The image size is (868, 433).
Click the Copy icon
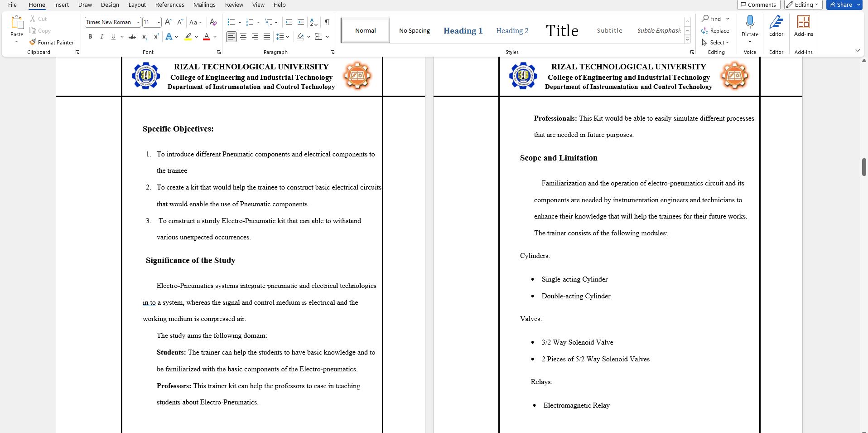33,30
